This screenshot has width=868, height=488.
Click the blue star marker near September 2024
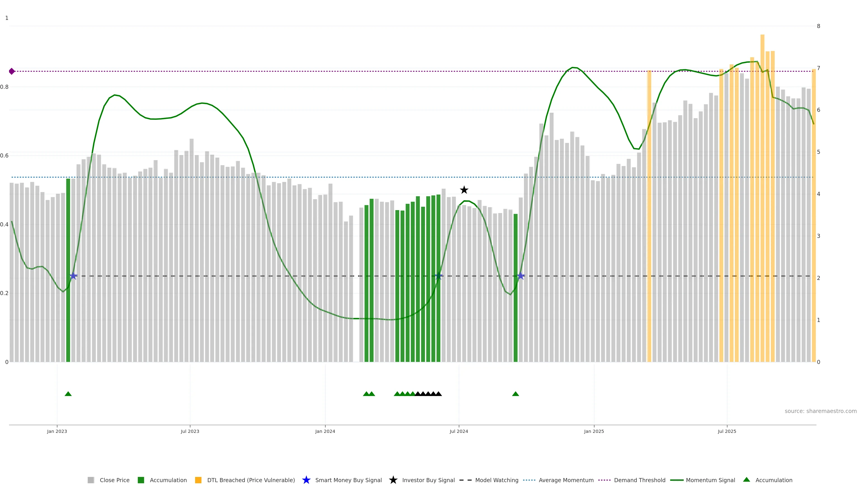(521, 276)
